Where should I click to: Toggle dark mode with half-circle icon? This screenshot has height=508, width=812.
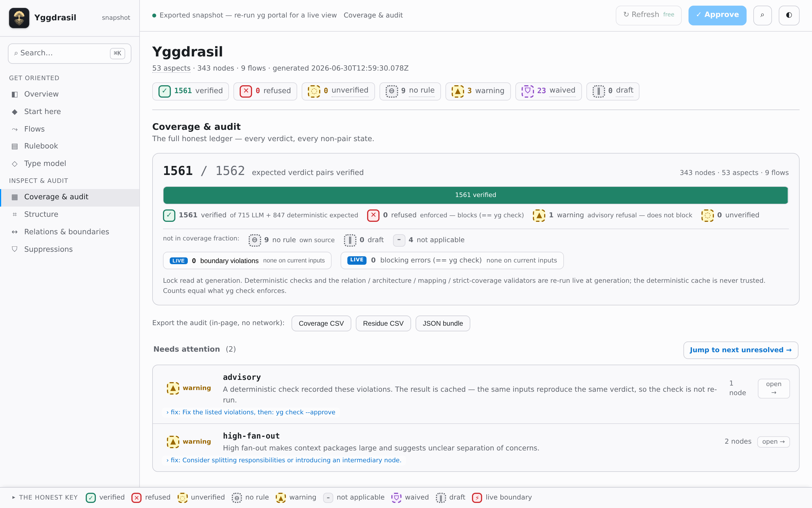point(789,15)
